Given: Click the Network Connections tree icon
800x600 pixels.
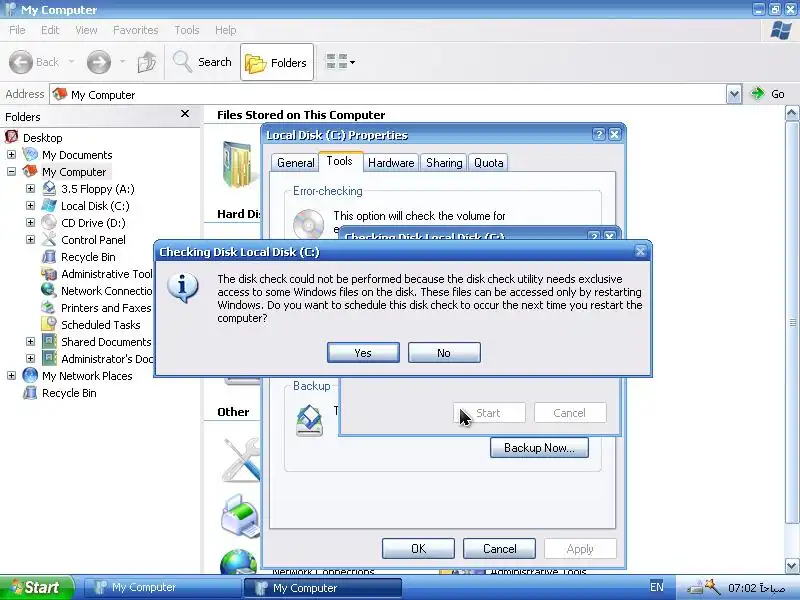Looking at the screenshot, I should (x=49, y=290).
